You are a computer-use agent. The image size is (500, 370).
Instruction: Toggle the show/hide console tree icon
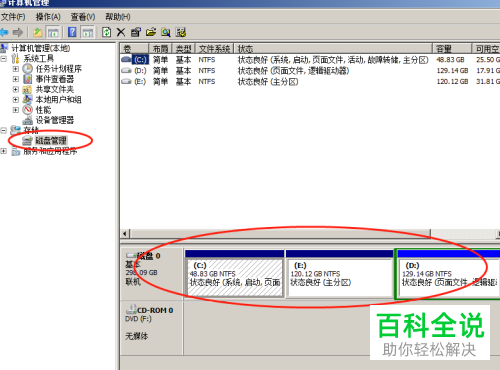53,32
